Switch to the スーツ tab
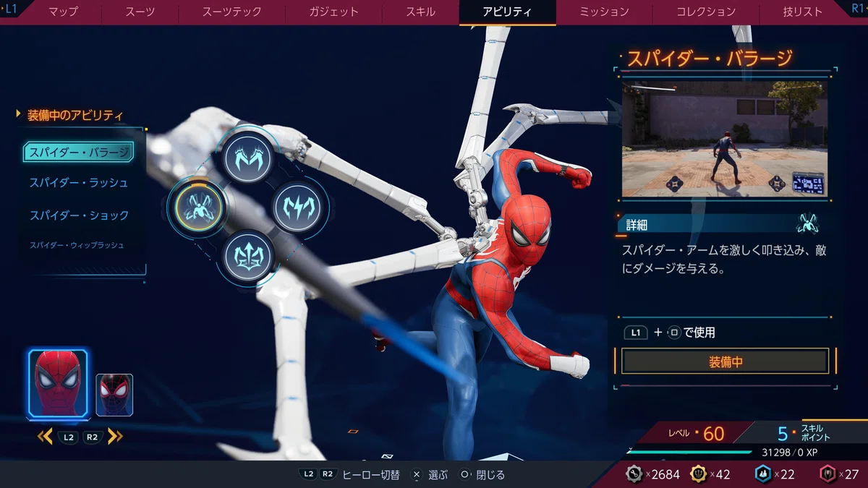The height and width of the screenshot is (488, 868). pos(140,12)
